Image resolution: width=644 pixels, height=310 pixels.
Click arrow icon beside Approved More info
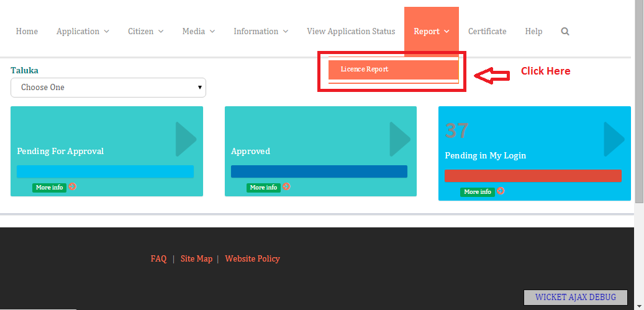[286, 187]
